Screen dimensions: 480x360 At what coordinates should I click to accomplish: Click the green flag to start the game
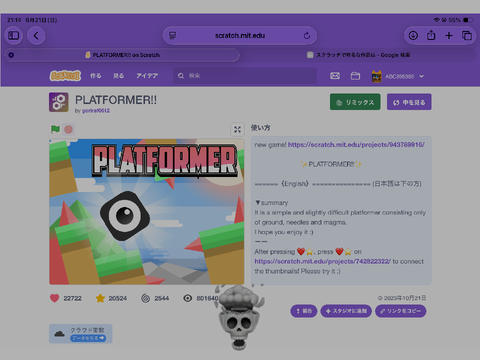pos(55,129)
